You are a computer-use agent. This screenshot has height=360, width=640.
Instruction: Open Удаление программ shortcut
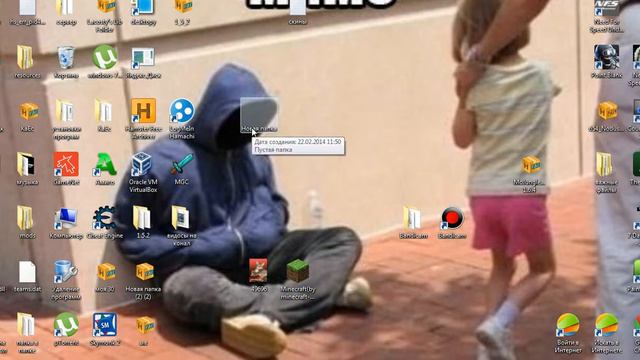tap(66, 280)
